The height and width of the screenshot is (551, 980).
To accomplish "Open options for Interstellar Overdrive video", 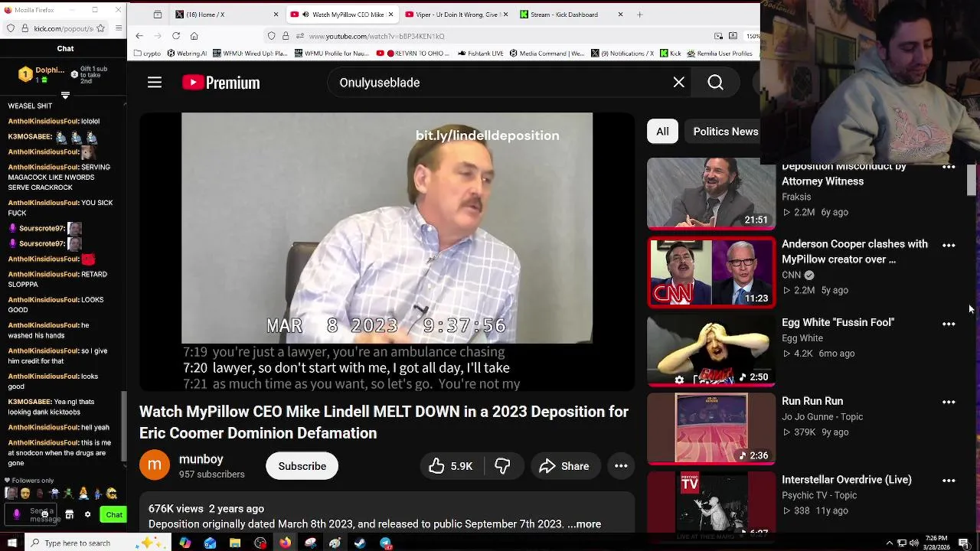I will coord(949,481).
